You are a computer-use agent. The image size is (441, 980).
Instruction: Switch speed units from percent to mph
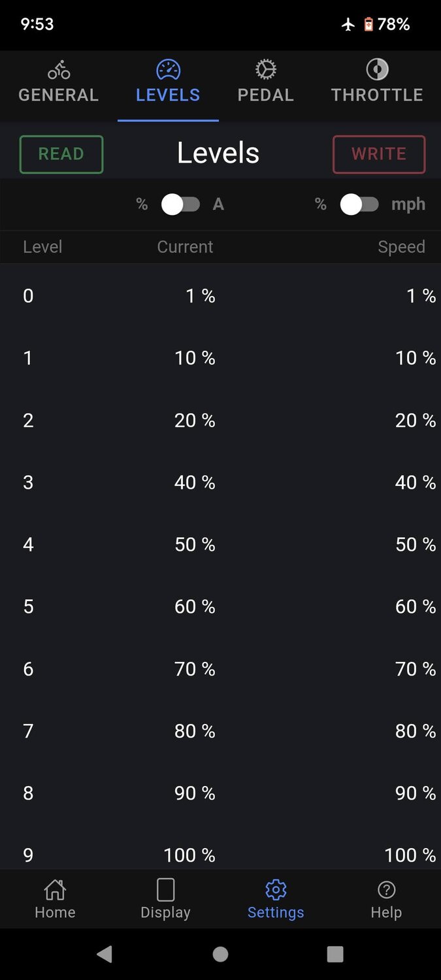pyautogui.click(x=359, y=204)
